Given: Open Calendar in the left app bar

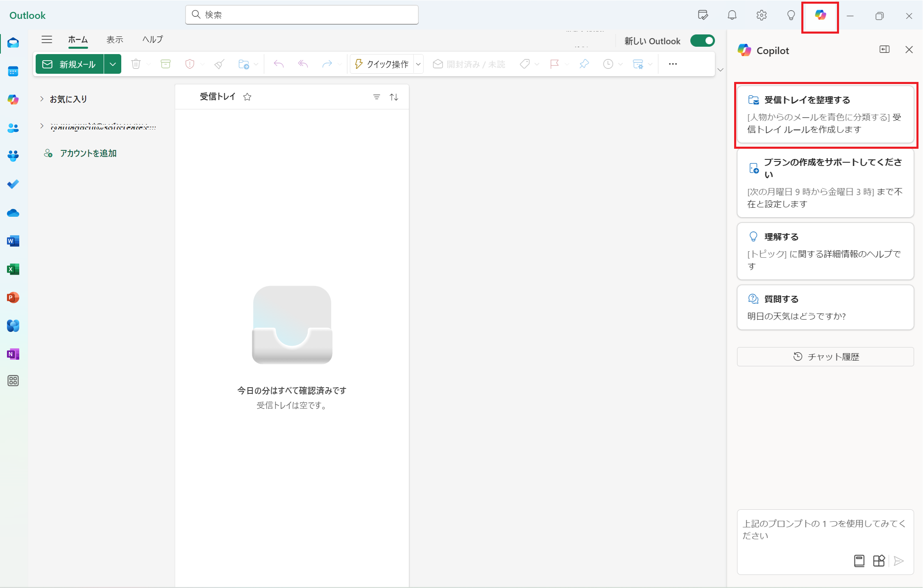Looking at the screenshot, I should click(13, 71).
